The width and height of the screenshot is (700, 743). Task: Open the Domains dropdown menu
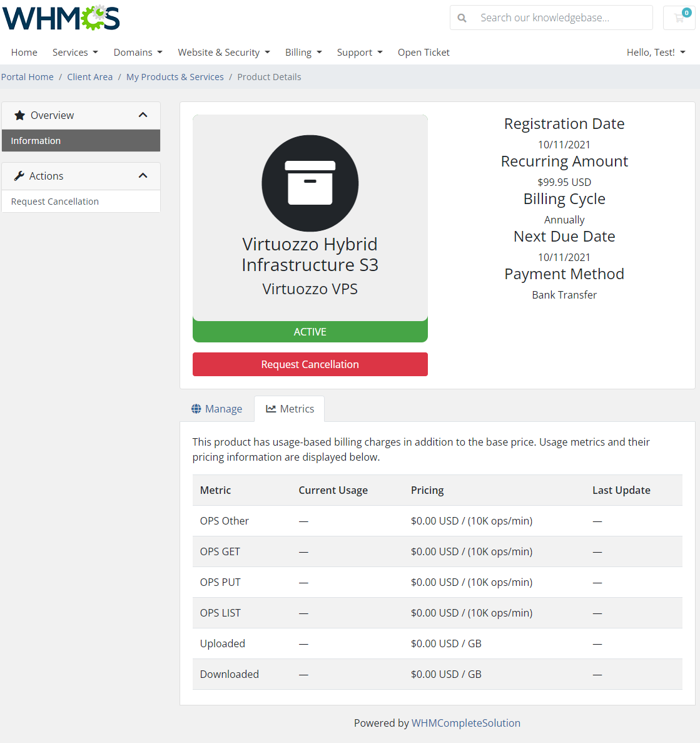click(x=138, y=52)
